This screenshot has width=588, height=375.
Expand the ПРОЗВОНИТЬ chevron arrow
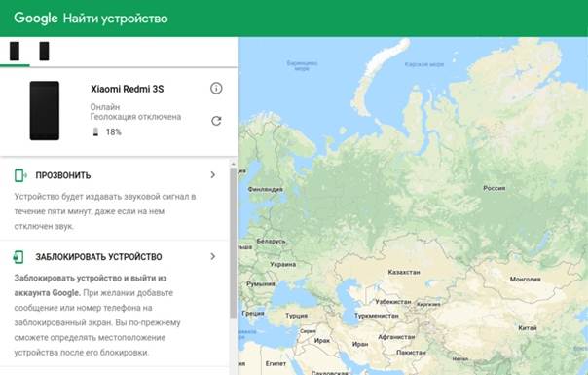pyautogui.click(x=212, y=175)
